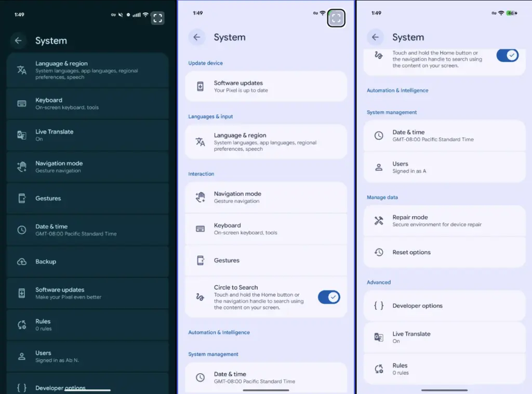The width and height of the screenshot is (532, 394).
Task: Go back using the arrow in the dark System screen
Action: click(x=18, y=41)
